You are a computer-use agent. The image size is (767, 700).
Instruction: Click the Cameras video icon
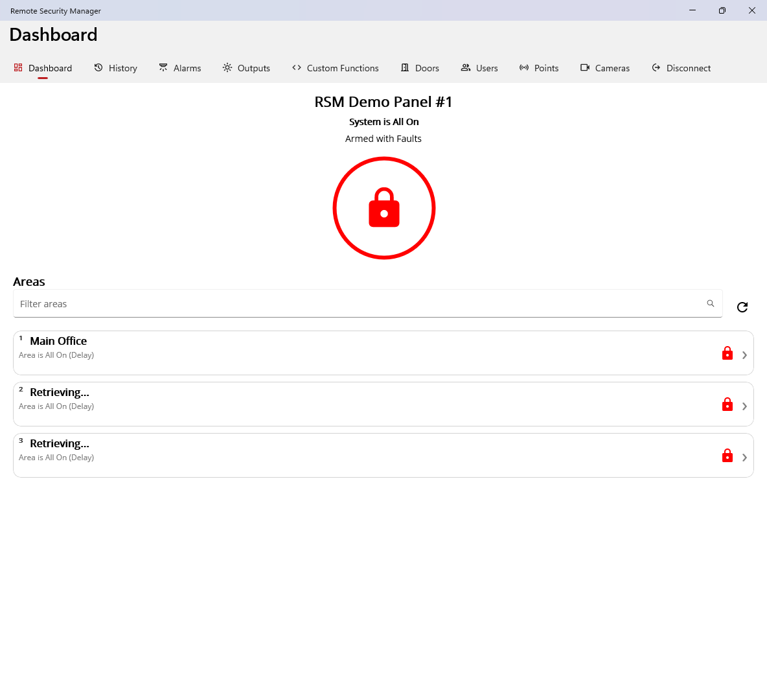tap(585, 67)
